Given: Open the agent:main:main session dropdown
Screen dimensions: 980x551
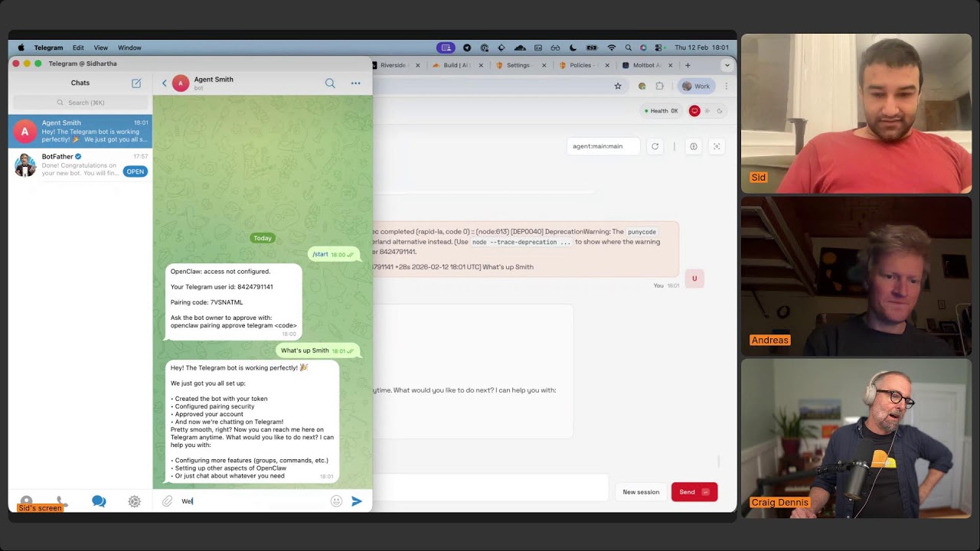Looking at the screenshot, I should tap(603, 146).
